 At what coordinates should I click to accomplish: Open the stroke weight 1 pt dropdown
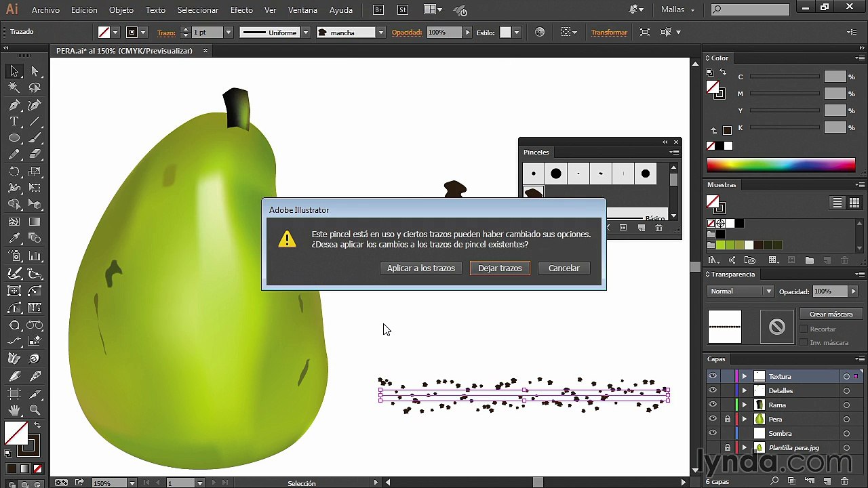(229, 33)
